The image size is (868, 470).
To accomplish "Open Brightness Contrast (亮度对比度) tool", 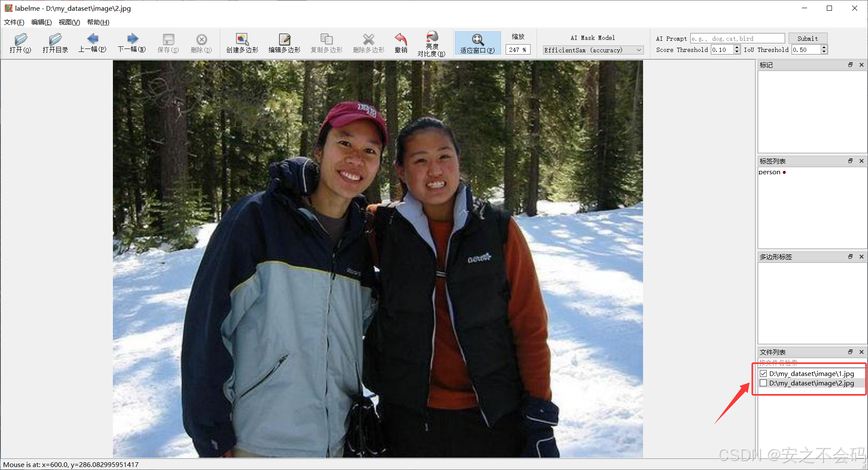I will pyautogui.click(x=432, y=37).
